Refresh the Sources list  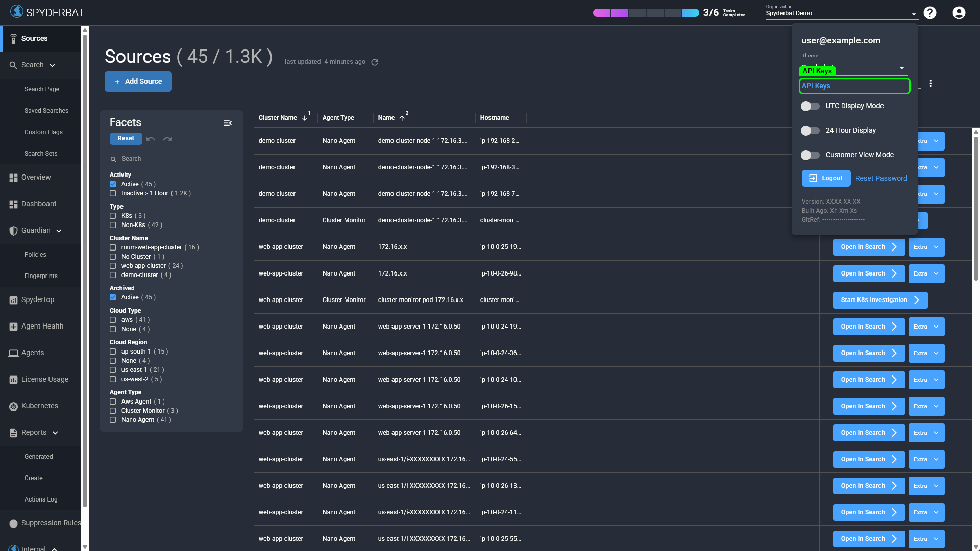(375, 62)
